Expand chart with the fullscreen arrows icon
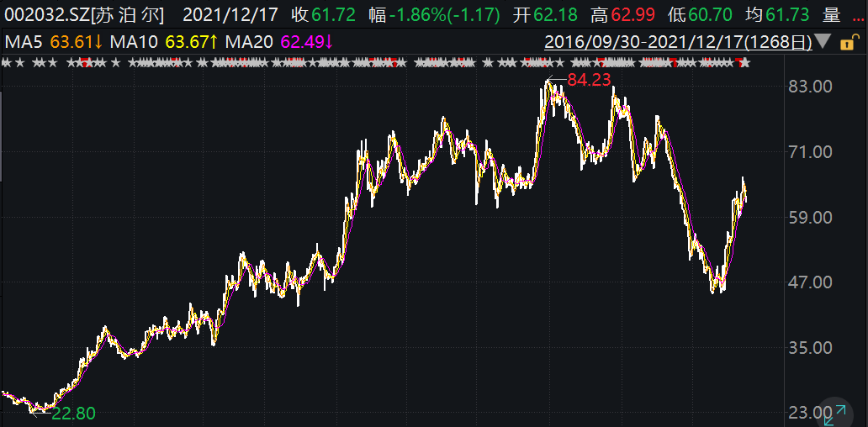This screenshot has width=868, height=427. (836, 415)
